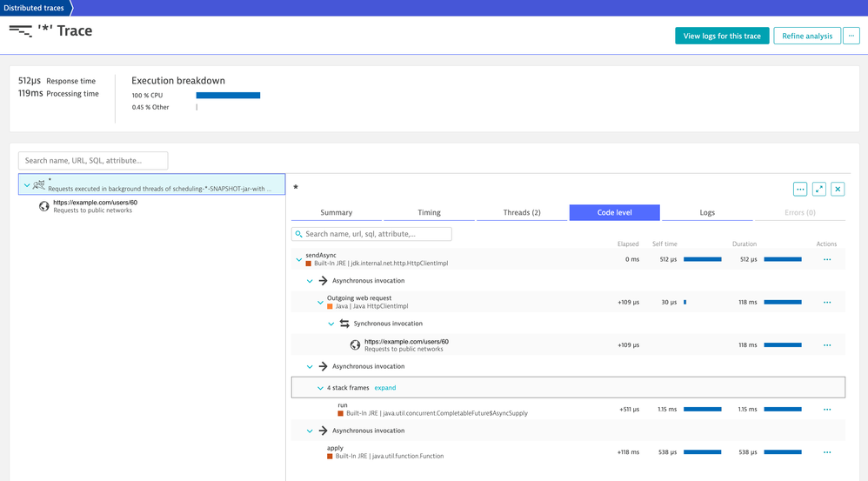Click the sendAsync duration bar
The image size is (868, 481).
point(783,259)
